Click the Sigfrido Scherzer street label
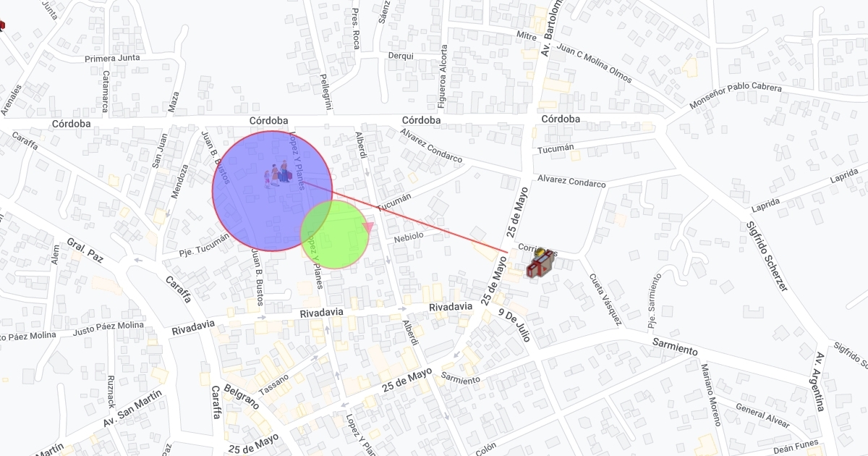868x456 pixels. (767, 256)
